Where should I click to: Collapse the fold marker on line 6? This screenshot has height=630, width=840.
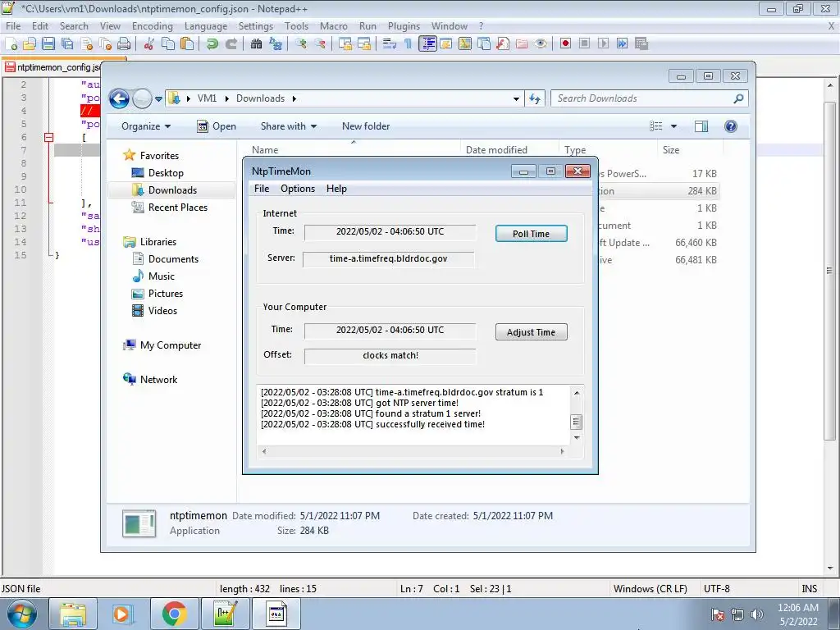coord(48,137)
